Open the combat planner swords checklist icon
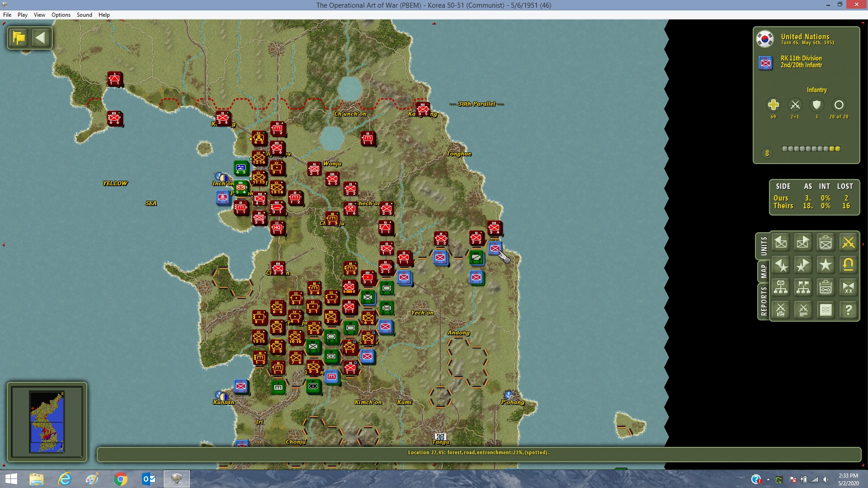This screenshot has height=488, width=868. point(781,310)
